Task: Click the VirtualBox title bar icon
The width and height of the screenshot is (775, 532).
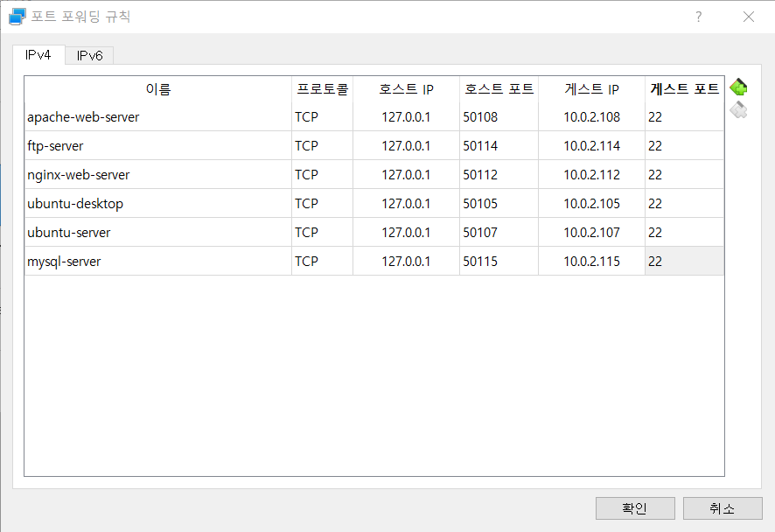Action: (17, 17)
